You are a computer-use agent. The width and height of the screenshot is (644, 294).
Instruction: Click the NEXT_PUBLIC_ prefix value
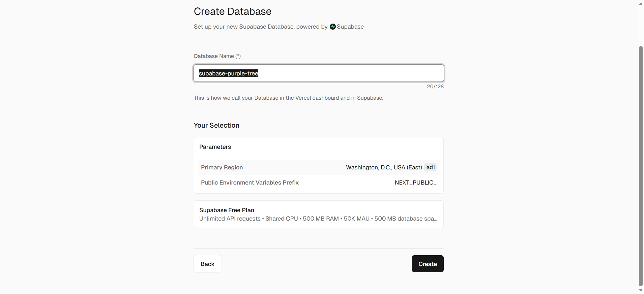coord(415,183)
